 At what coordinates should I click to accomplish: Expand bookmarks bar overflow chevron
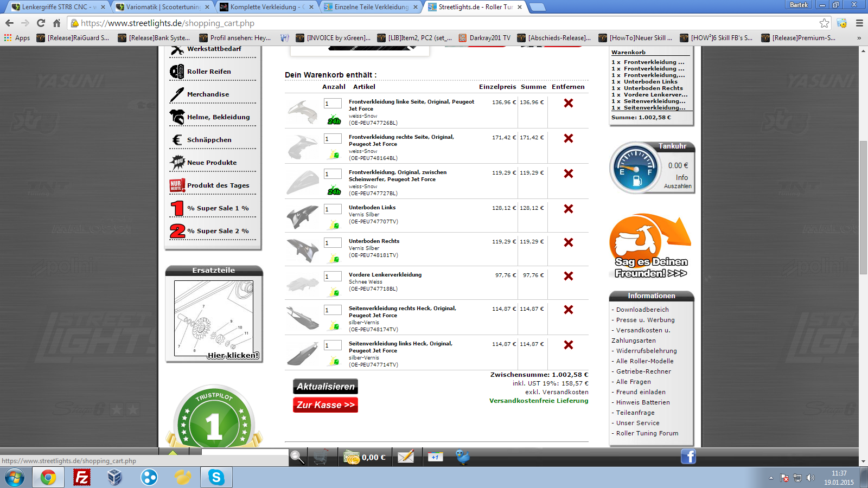(x=859, y=38)
